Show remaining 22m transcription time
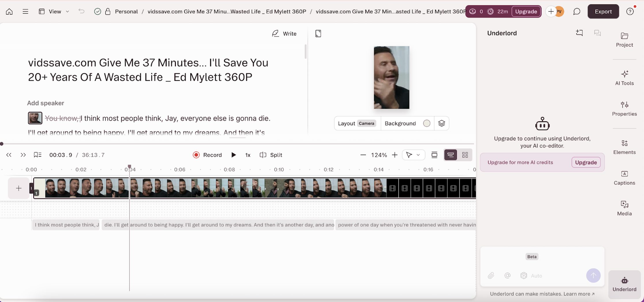644x302 pixels. [498, 12]
